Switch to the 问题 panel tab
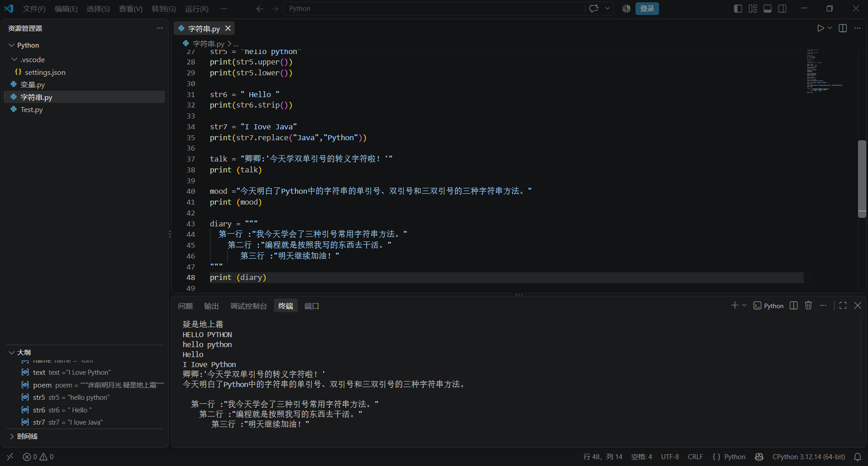The image size is (868, 466). (185, 306)
